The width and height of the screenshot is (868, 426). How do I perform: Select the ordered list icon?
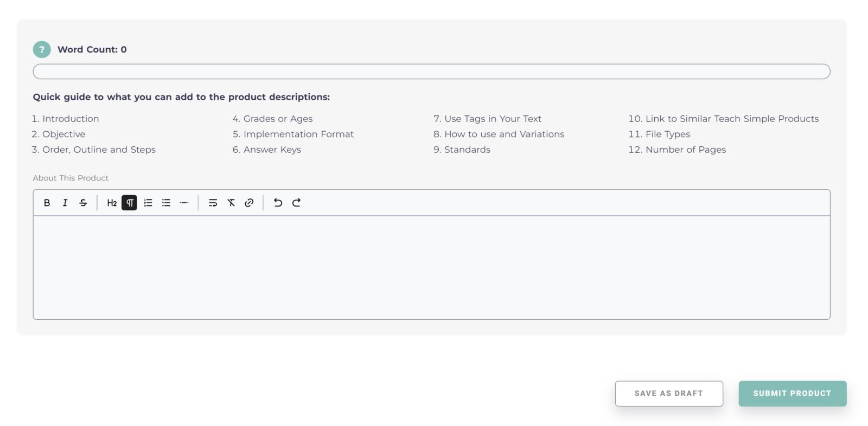click(x=148, y=203)
